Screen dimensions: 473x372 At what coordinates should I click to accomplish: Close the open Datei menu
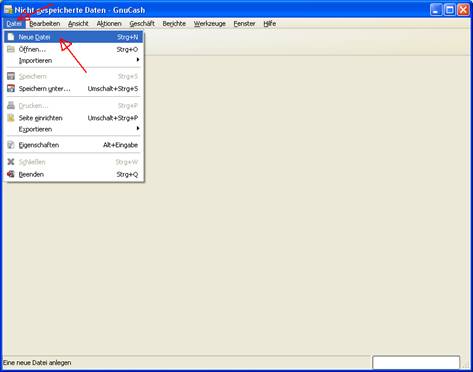point(14,24)
